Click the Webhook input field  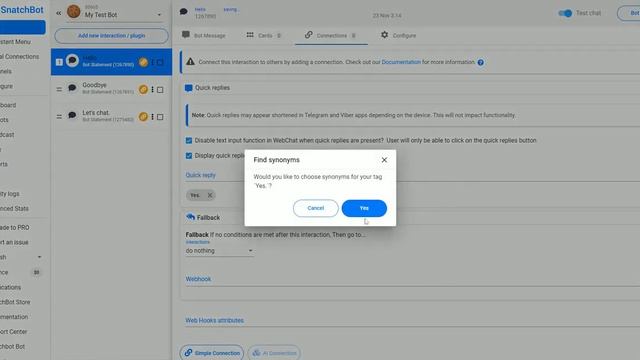[412, 279]
